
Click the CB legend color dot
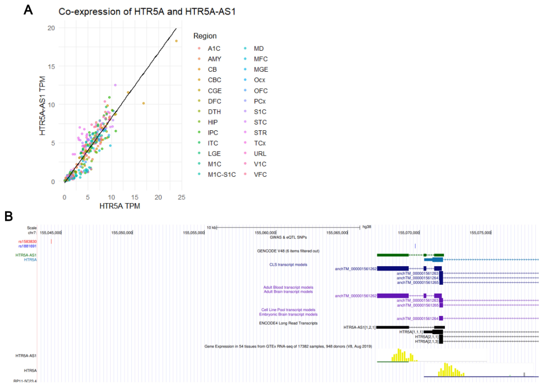[x=199, y=69]
